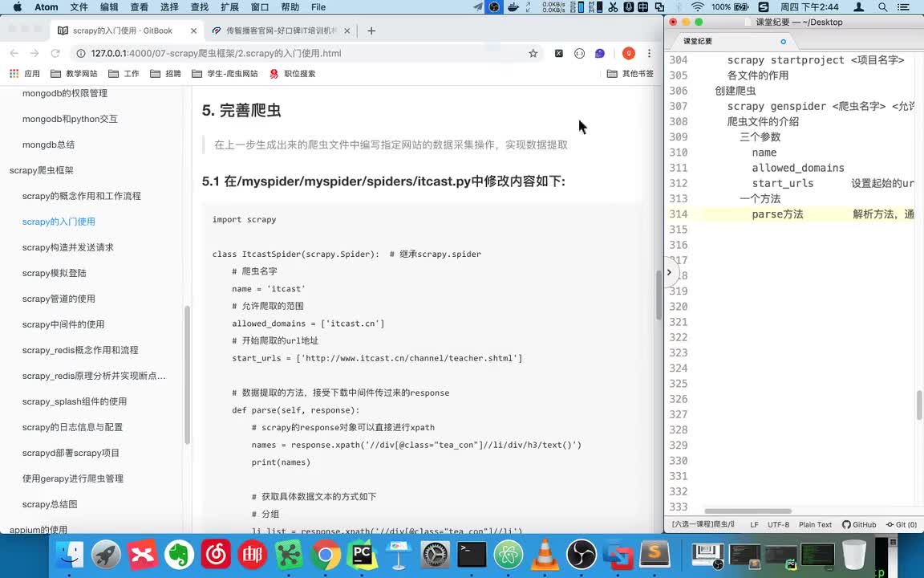Expand Atom's side panel with the arrow handle
Screen dimensions: 924x578
(670, 272)
